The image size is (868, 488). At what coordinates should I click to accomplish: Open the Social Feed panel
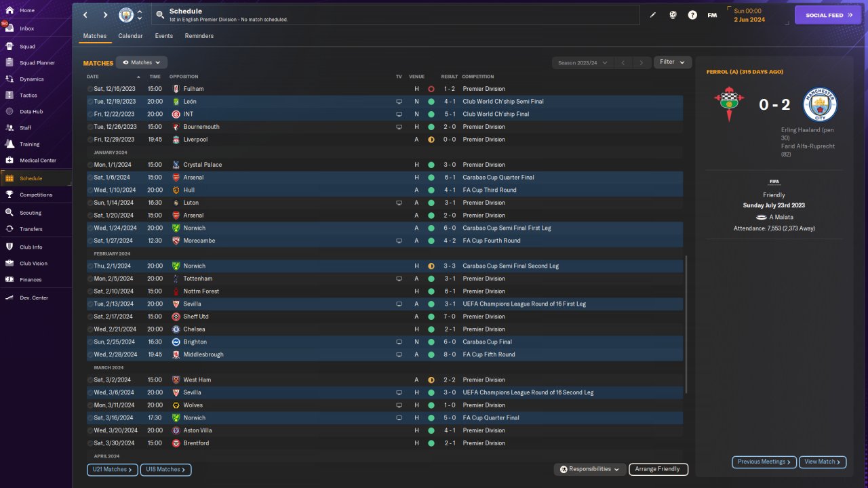pos(828,15)
